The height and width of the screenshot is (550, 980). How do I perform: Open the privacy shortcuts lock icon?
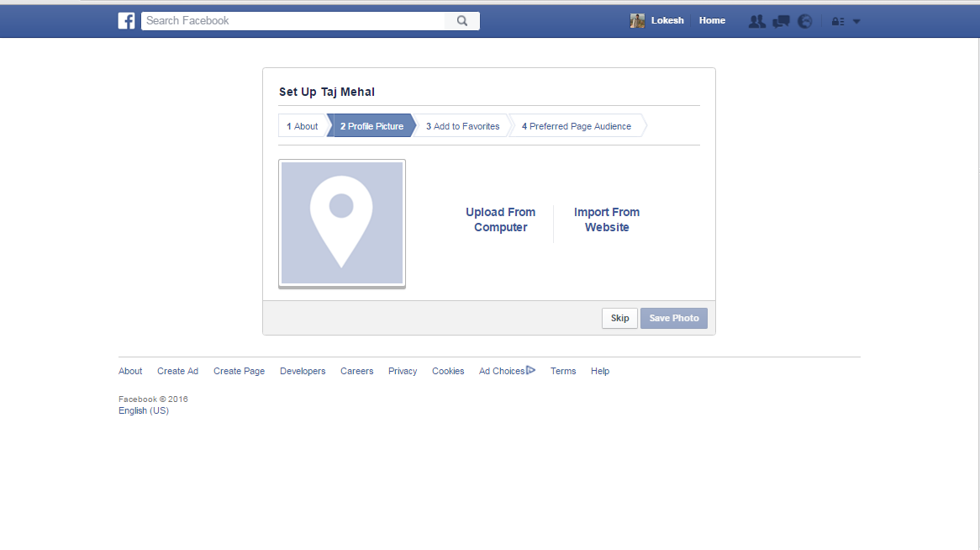pyautogui.click(x=837, y=21)
